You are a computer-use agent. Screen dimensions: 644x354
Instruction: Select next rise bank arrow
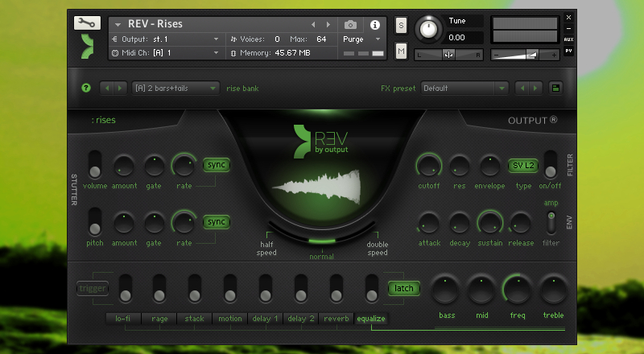pyautogui.click(x=120, y=88)
